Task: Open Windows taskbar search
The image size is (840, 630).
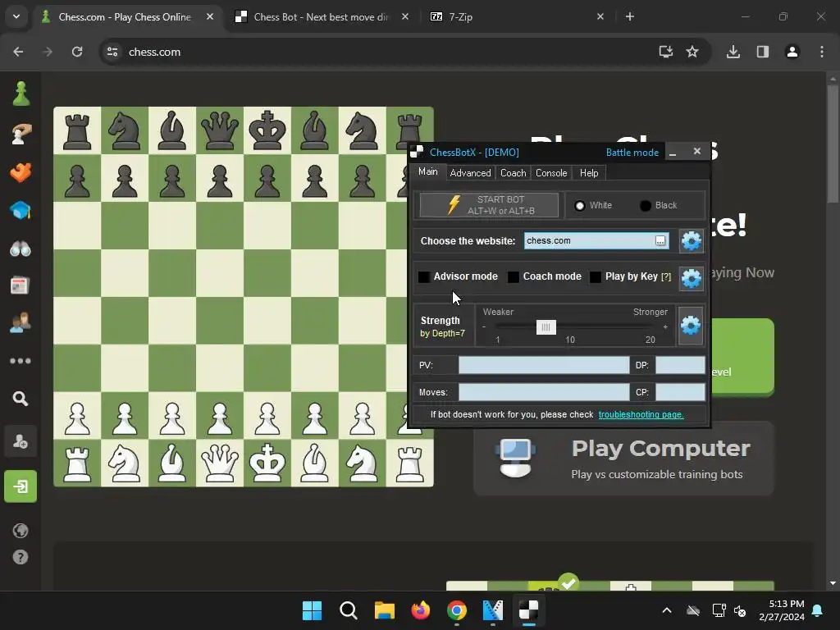Action: click(x=348, y=610)
